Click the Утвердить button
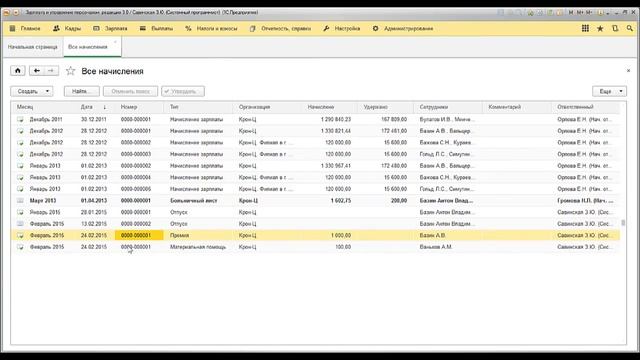 [x=183, y=91]
